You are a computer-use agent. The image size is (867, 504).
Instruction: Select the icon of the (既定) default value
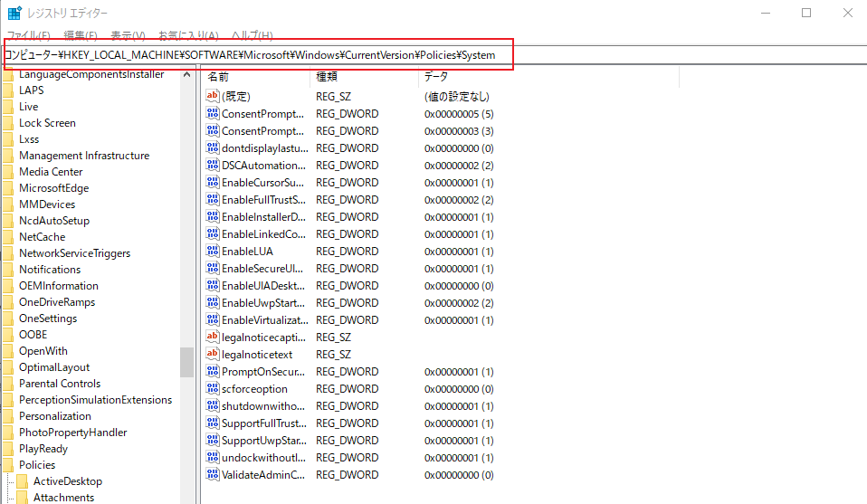pyautogui.click(x=213, y=96)
